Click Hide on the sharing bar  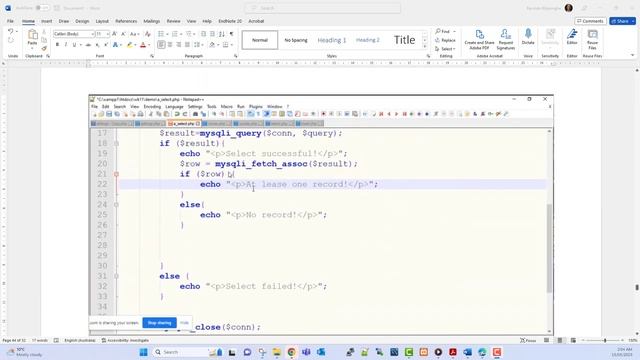(x=184, y=323)
